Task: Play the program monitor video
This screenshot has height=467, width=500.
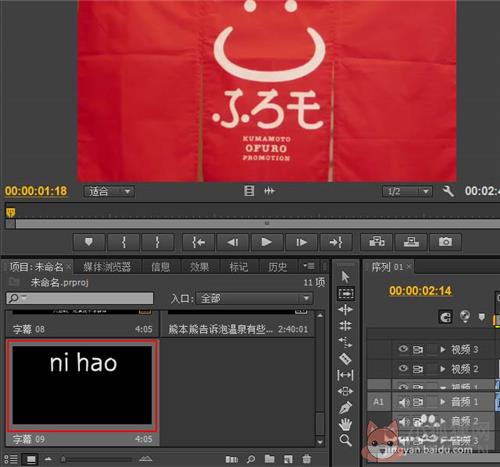Action: [x=267, y=242]
